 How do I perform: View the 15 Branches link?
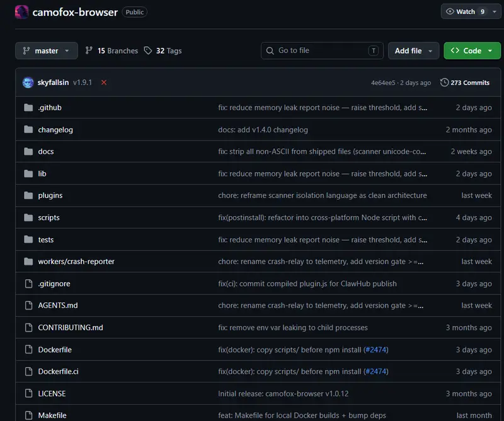click(112, 51)
